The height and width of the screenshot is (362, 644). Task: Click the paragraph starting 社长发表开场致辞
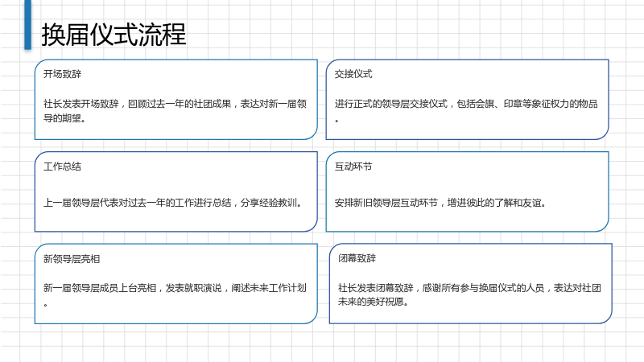pyautogui.click(x=175, y=111)
